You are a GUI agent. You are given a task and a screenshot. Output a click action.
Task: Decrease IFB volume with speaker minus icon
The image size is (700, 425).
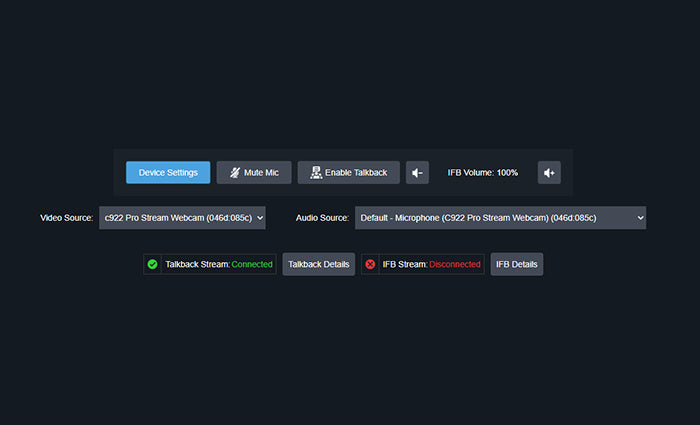pyautogui.click(x=417, y=173)
